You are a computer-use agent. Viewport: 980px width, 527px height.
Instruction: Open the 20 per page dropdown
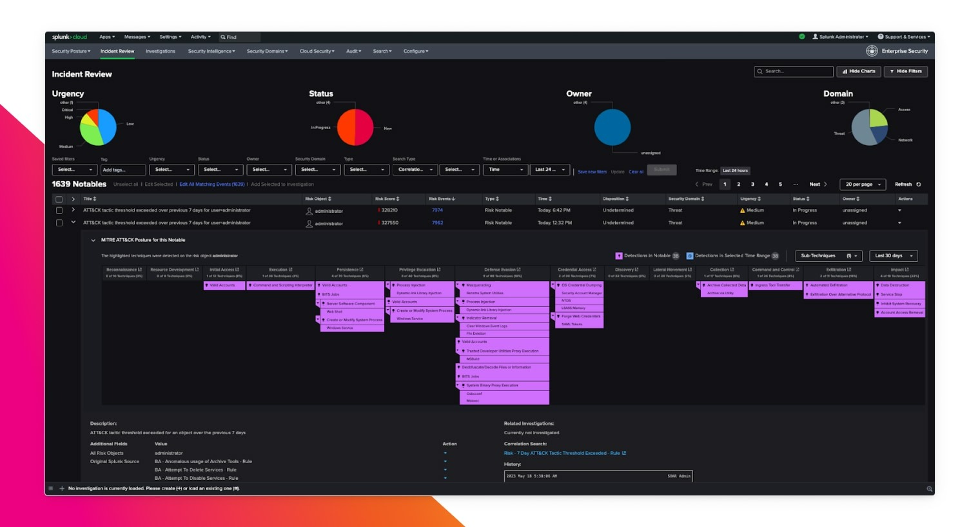click(863, 184)
